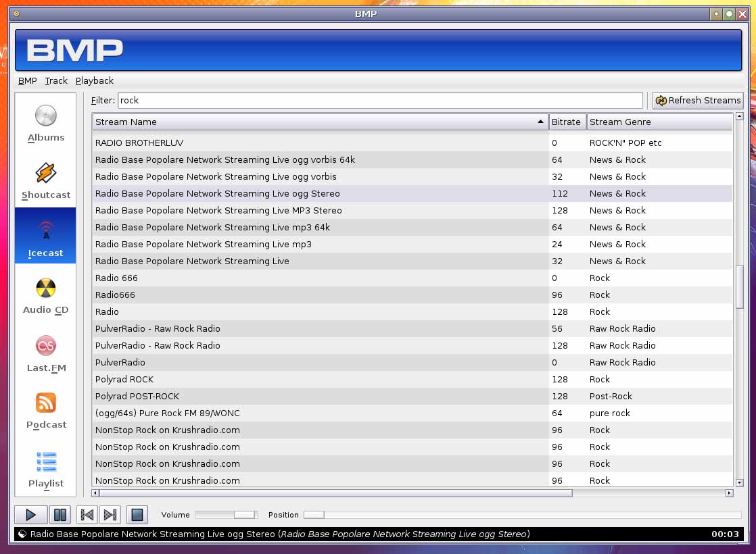This screenshot has height=554, width=756.
Task: Select PulverRadio - Raw Rock Radio 128 bitrate
Action: click(x=412, y=345)
